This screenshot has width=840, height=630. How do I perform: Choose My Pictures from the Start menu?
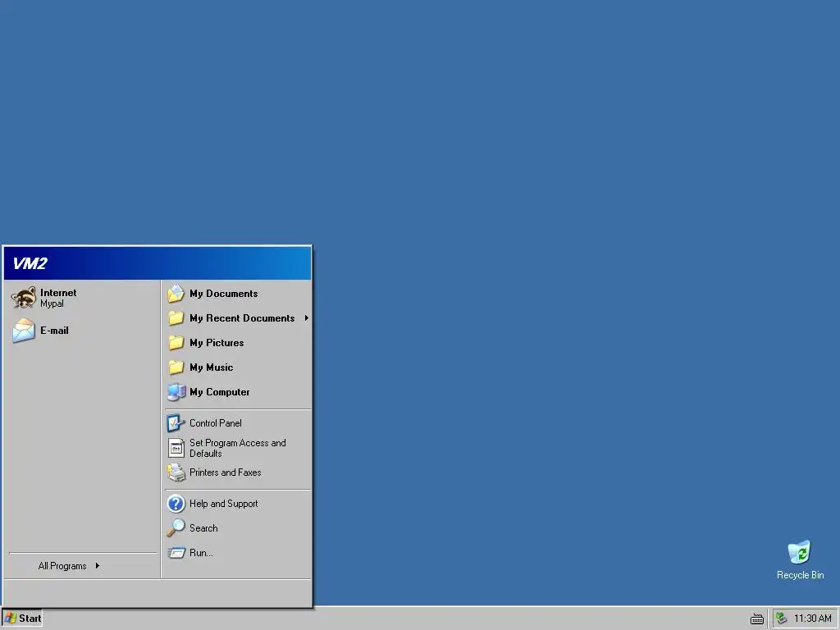click(237, 343)
